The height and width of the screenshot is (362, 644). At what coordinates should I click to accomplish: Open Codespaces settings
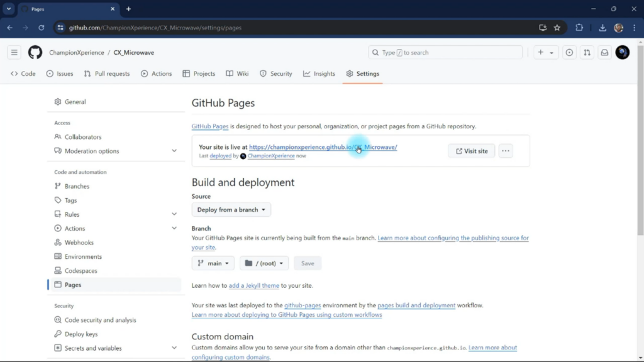pyautogui.click(x=81, y=271)
